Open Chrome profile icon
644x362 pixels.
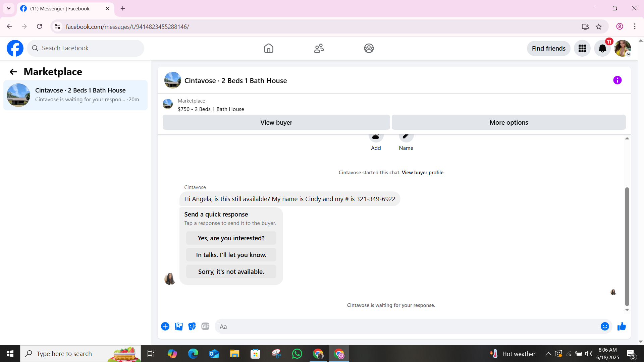tap(620, 26)
